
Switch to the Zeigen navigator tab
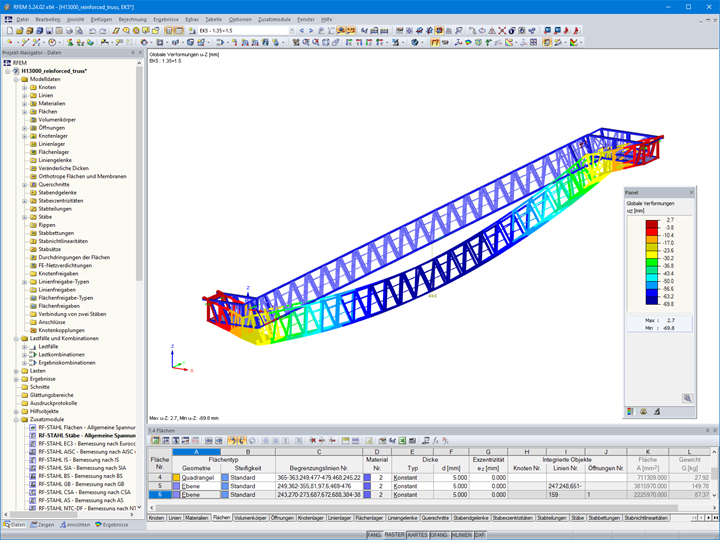[42, 524]
